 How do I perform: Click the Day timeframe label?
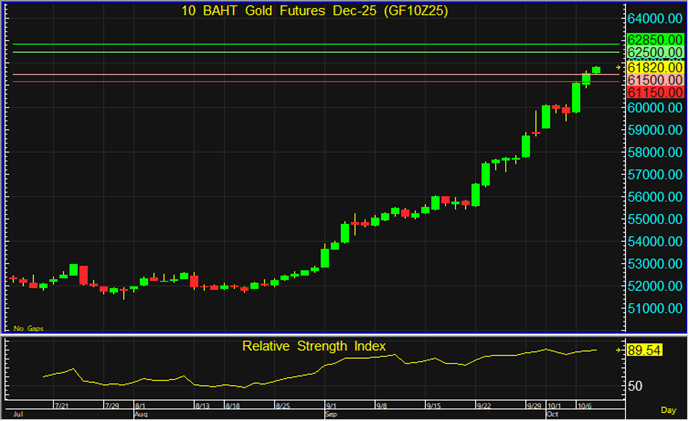point(668,411)
